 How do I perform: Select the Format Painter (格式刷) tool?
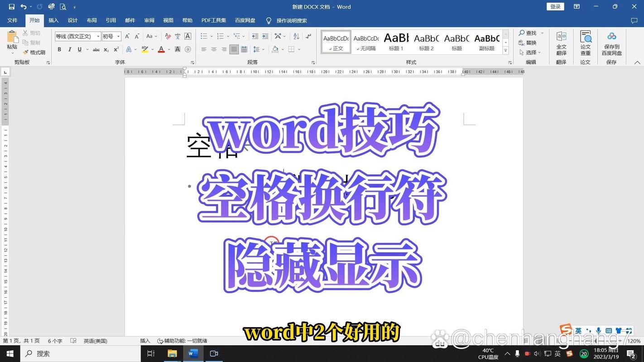point(34,52)
